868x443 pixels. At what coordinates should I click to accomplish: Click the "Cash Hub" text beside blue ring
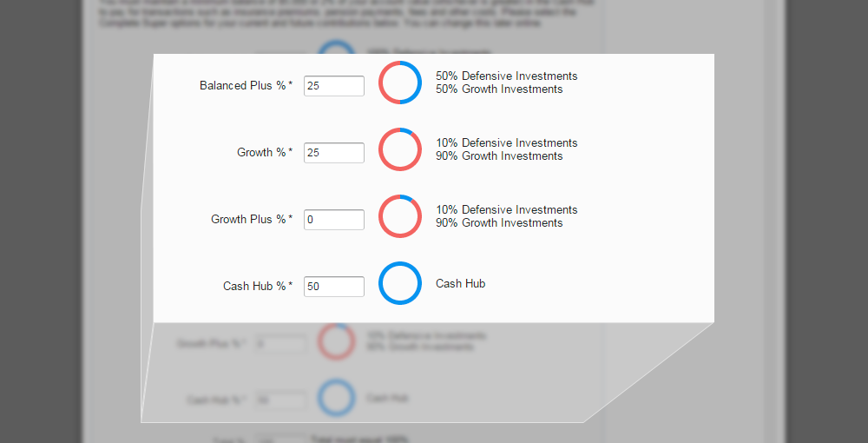[x=460, y=283]
